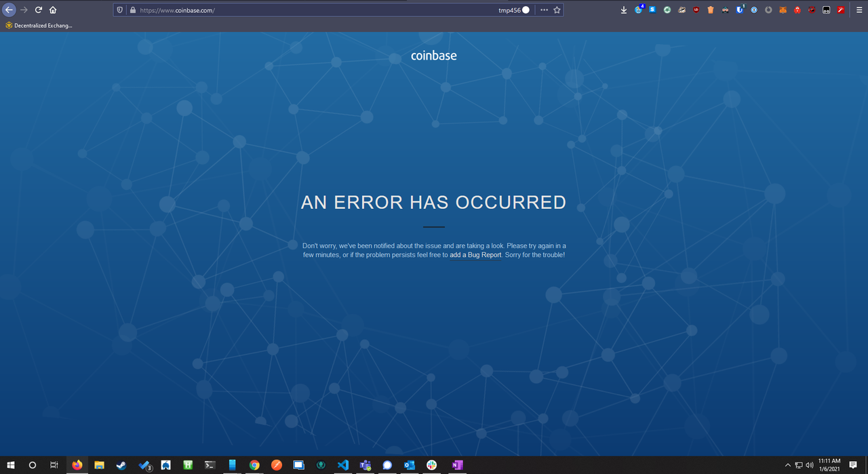Open Cortana search circle in taskbar
The height and width of the screenshot is (474, 868).
(33, 465)
